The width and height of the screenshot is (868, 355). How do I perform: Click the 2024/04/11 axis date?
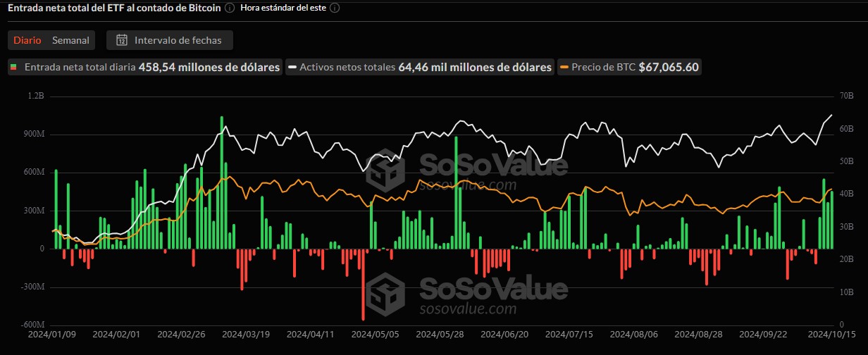(x=311, y=335)
